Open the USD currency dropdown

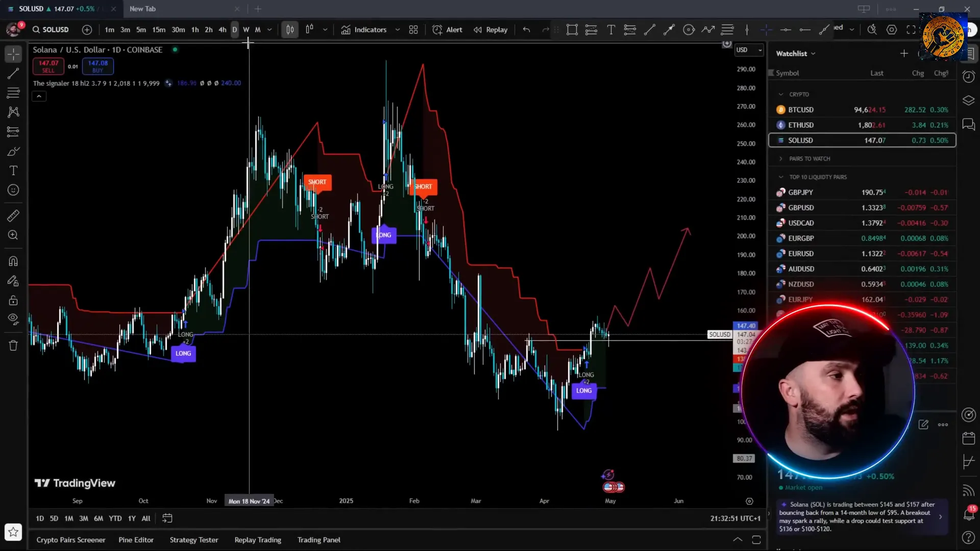pyautogui.click(x=749, y=50)
